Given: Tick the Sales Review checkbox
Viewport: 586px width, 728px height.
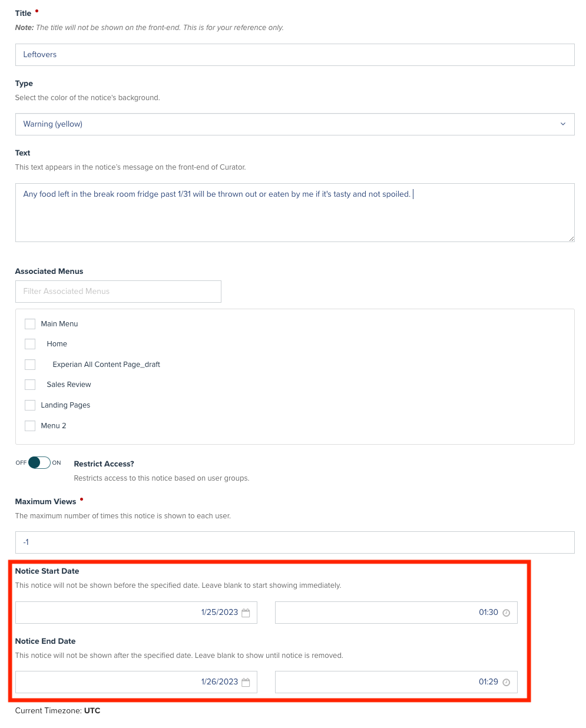Looking at the screenshot, I should coord(30,385).
